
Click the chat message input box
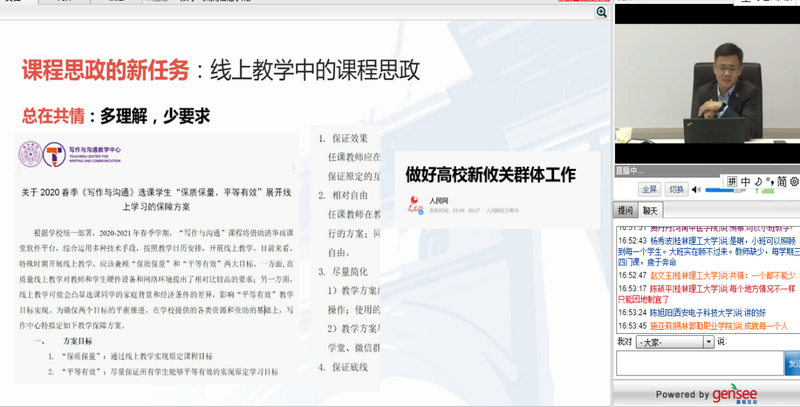tap(699, 363)
